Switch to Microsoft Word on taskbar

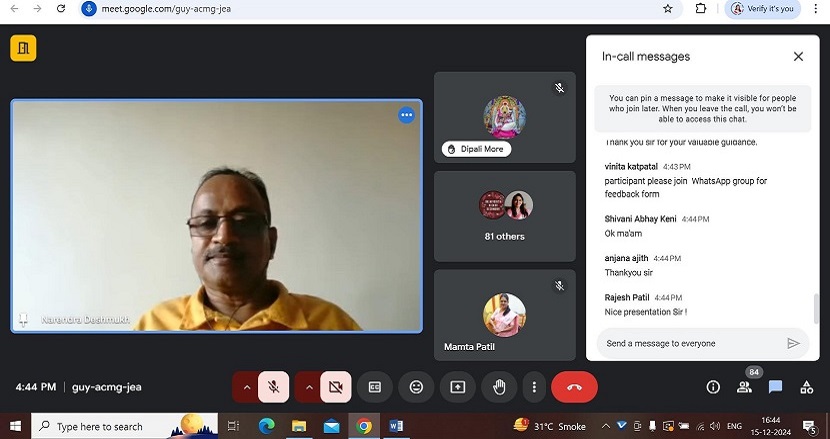[x=396, y=426]
